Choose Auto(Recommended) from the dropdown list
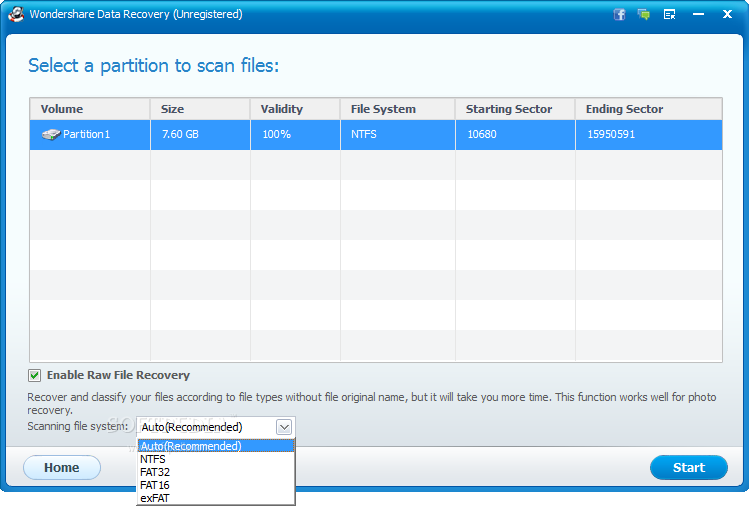The image size is (749, 506). click(216, 446)
